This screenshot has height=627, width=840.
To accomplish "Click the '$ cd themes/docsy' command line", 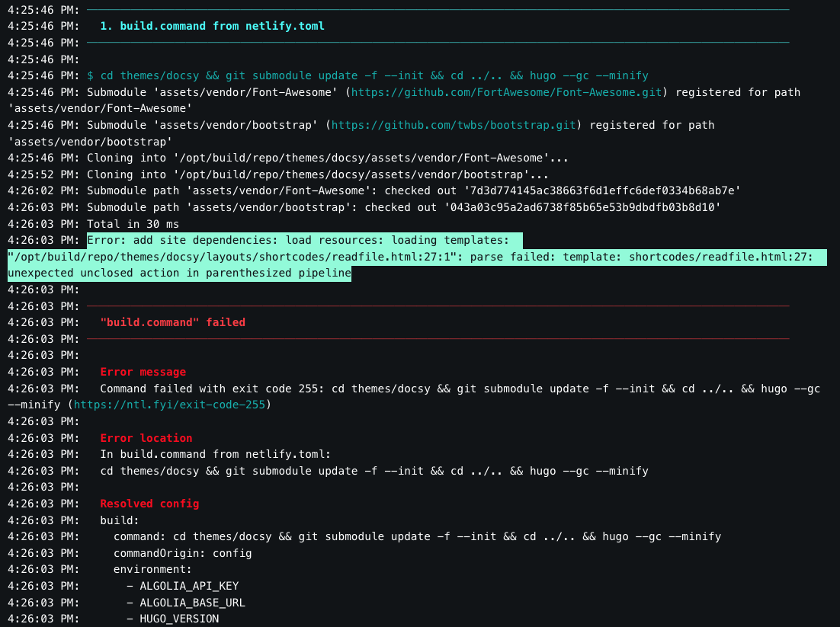I will pyautogui.click(x=367, y=75).
